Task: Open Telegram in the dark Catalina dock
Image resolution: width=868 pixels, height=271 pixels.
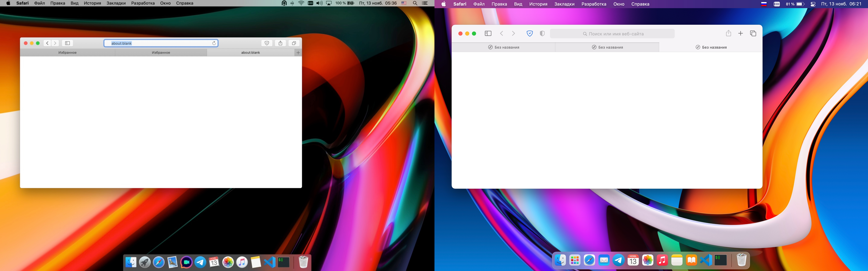Action: coord(200,262)
